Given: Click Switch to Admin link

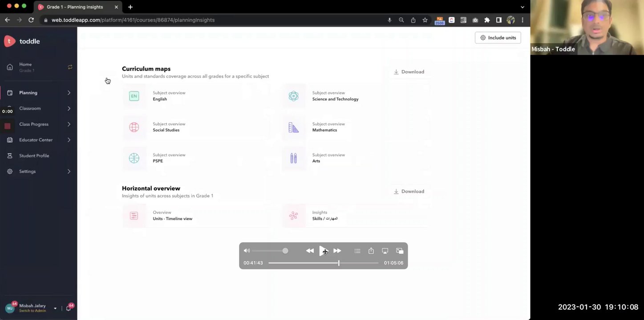Looking at the screenshot, I should 32,311.
